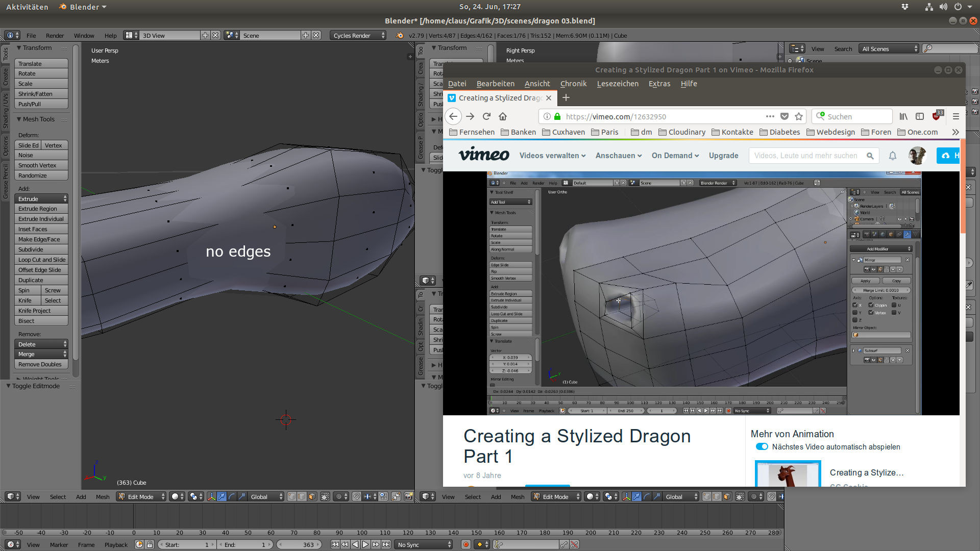
Task: Switch to vertex select mode
Action: tap(292, 496)
